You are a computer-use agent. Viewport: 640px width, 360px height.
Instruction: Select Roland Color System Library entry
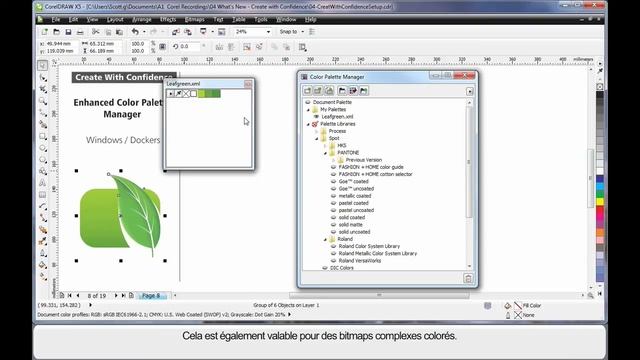pos(369,247)
